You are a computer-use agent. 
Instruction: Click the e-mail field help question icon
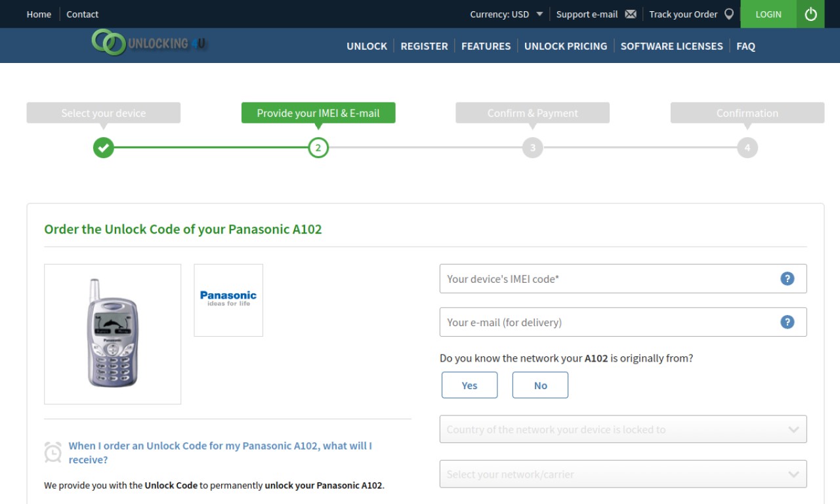coord(787,322)
